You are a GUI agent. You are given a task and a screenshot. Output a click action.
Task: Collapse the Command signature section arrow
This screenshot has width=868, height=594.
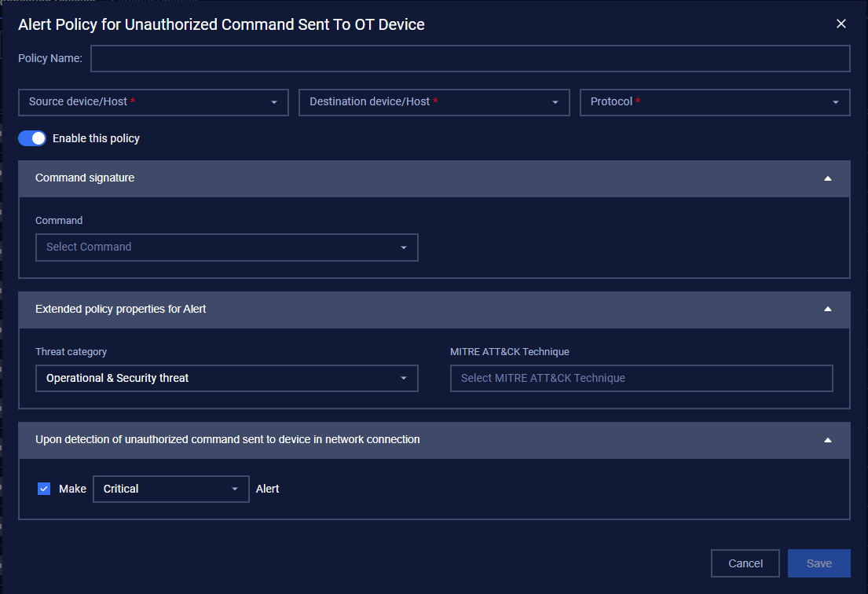(x=827, y=178)
